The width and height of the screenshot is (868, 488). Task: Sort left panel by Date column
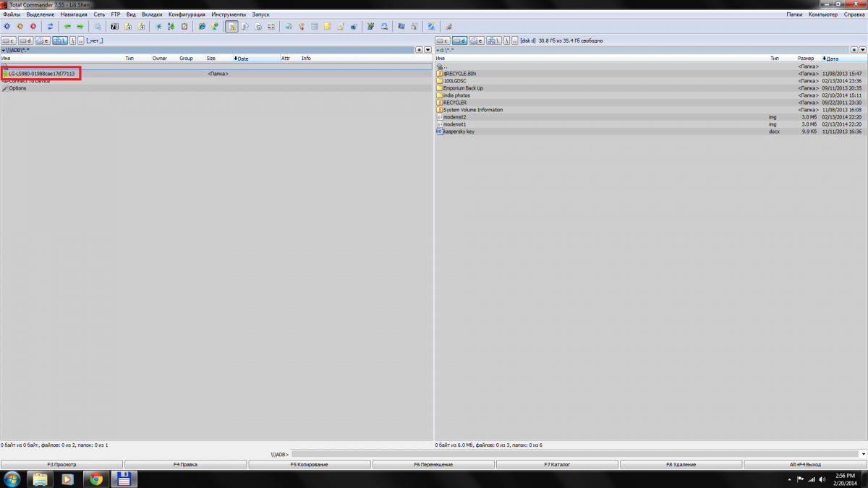[256, 59]
